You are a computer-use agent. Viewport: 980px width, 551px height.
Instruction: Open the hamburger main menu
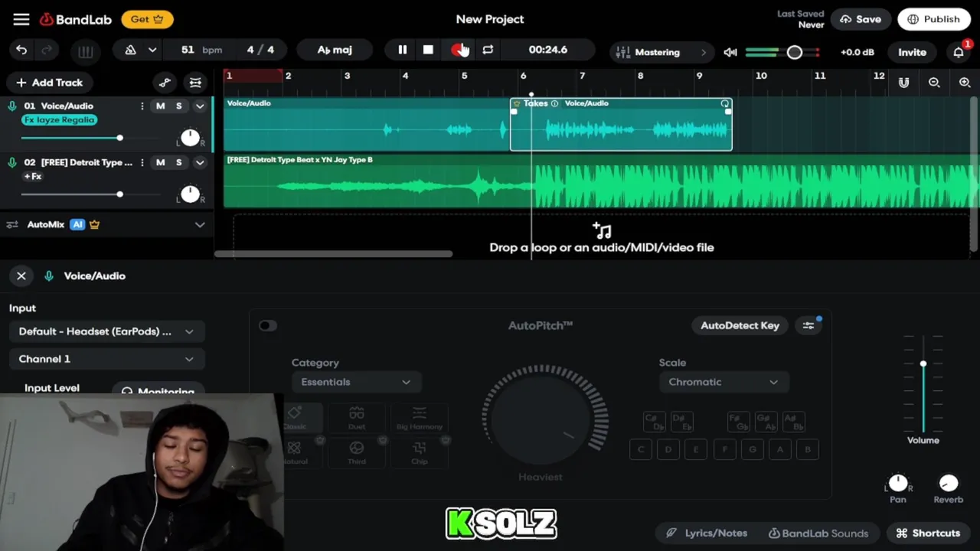(21, 19)
